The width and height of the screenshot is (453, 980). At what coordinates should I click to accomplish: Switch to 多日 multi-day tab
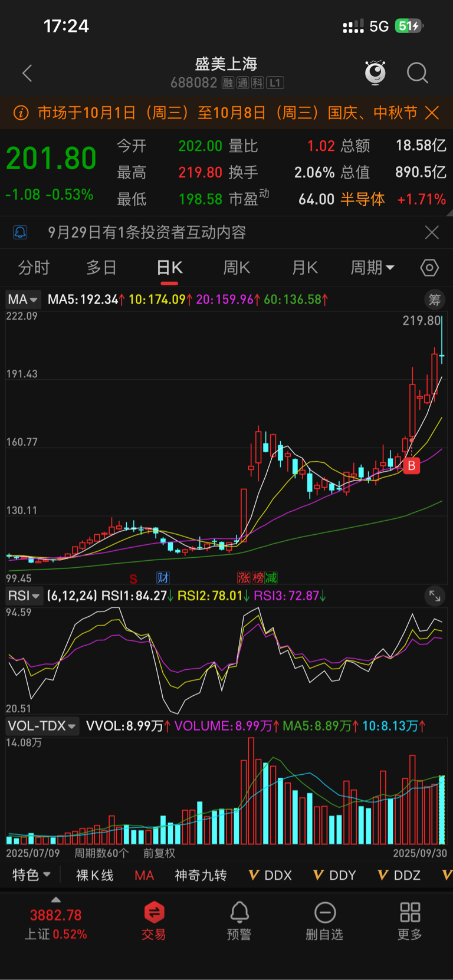(x=101, y=268)
